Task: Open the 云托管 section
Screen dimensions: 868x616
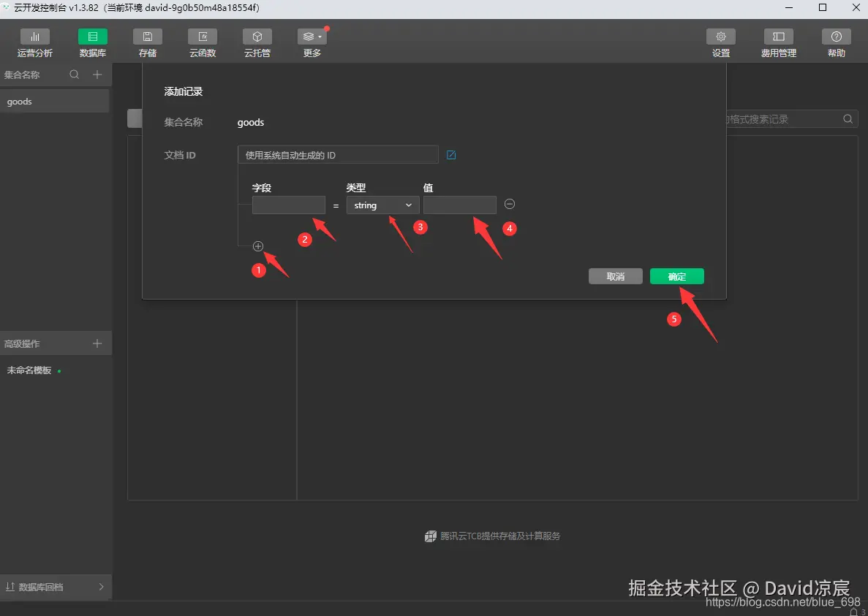Action: click(x=257, y=42)
